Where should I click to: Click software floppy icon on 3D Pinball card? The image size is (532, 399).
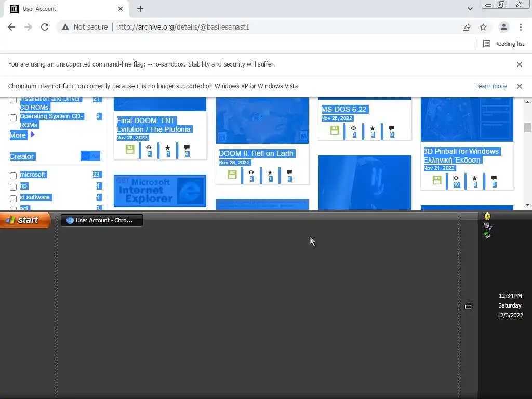click(x=437, y=180)
